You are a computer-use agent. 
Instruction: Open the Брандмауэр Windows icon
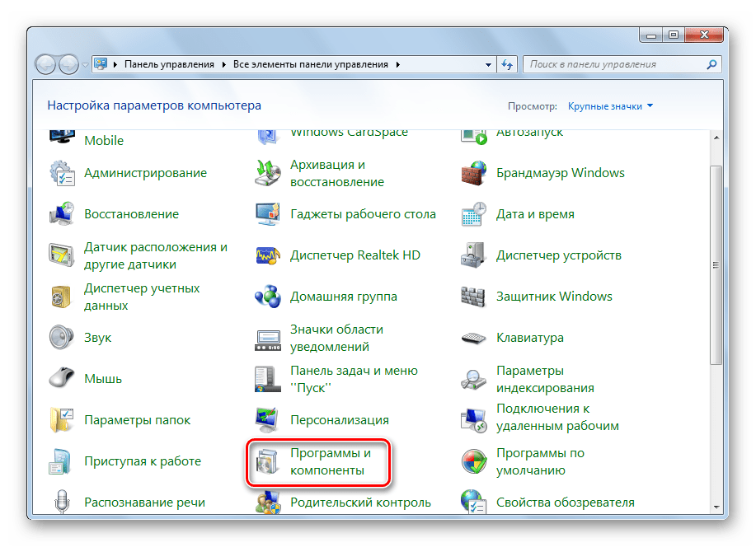475,174
